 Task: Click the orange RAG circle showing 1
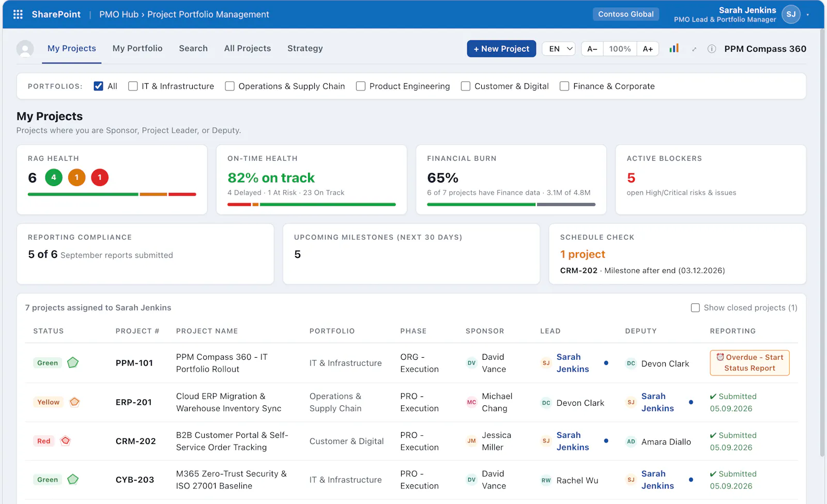76,177
